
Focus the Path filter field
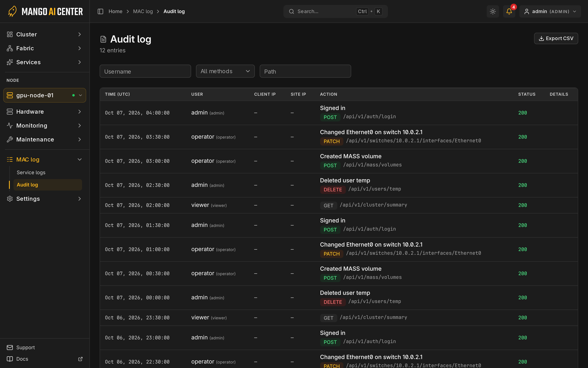305,71
